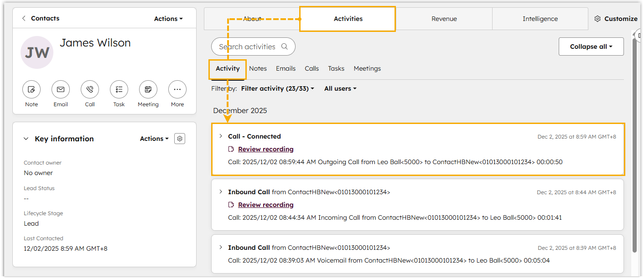The width and height of the screenshot is (644, 279).
Task: Click the JW contact avatar
Action: click(x=37, y=52)
